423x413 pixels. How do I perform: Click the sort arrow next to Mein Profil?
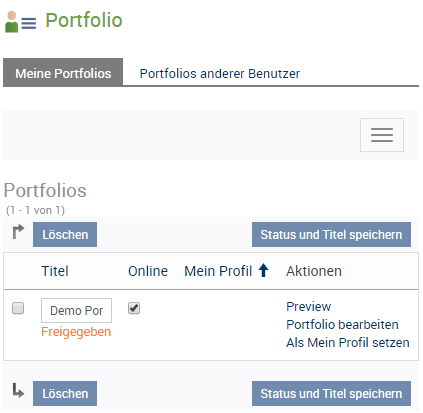click(x=263, y=270)
